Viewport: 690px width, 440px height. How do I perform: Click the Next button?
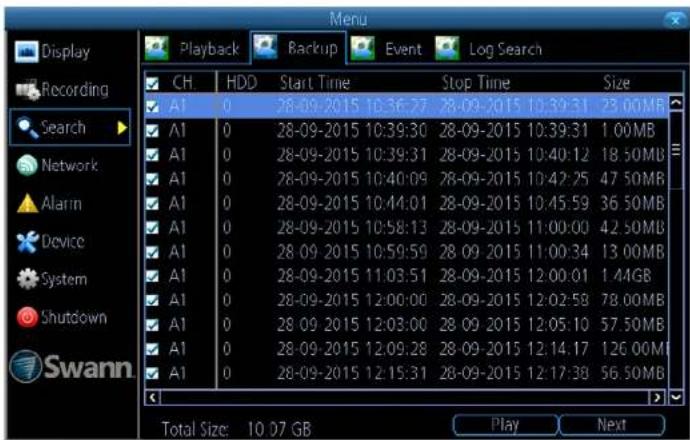[x=612, y=425]
